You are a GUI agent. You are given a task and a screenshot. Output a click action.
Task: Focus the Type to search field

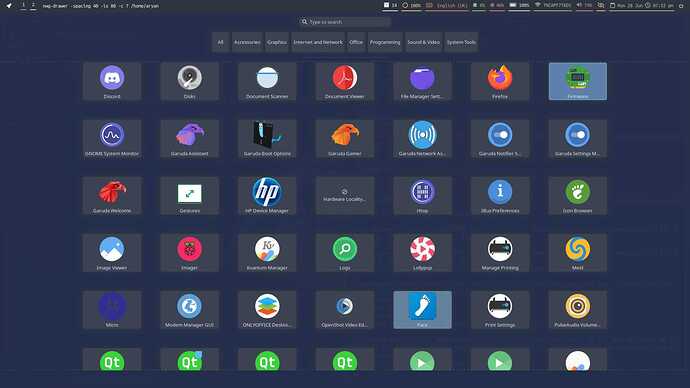tap(345, 22)
